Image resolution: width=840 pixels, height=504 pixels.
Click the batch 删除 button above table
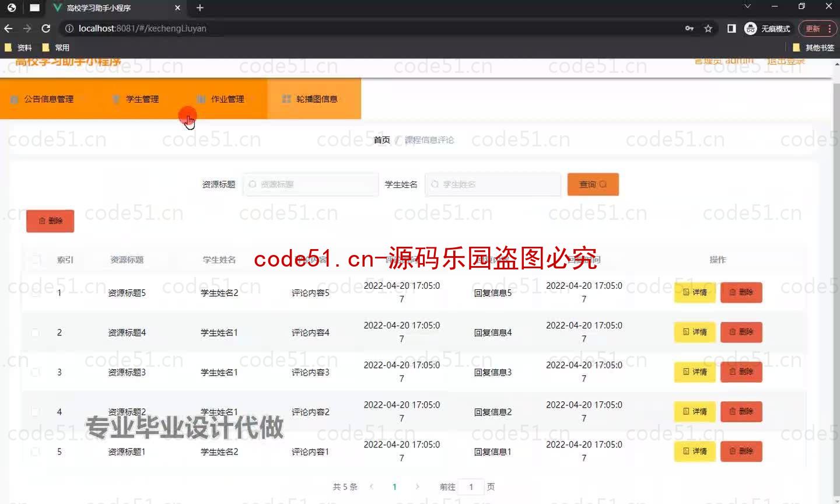(x=50, y=220)
